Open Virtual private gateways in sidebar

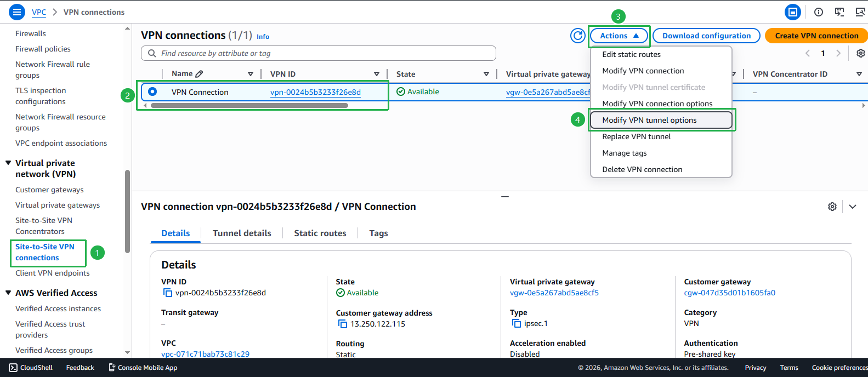pos(58,205)
